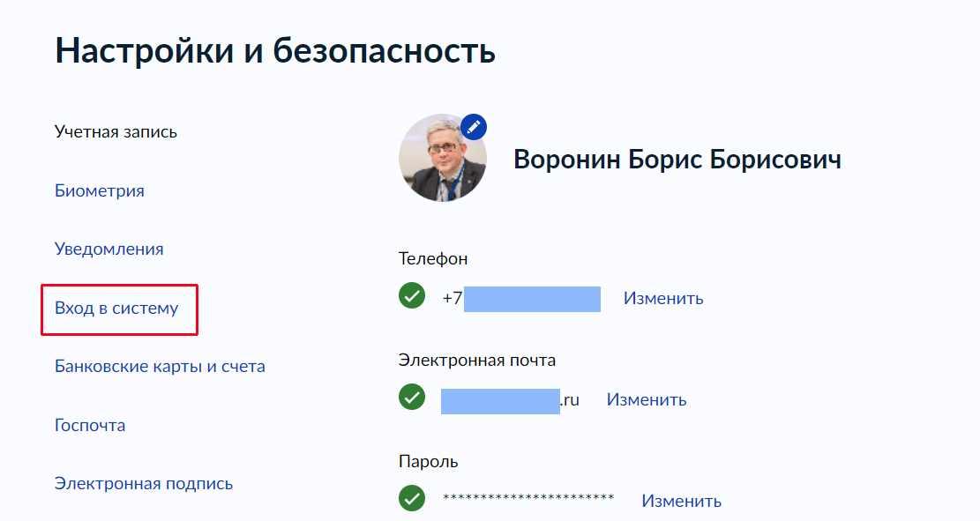Click the name Воронин Борис Борисович
This screenshot has width=980, height=521.
tap(677, 160)
